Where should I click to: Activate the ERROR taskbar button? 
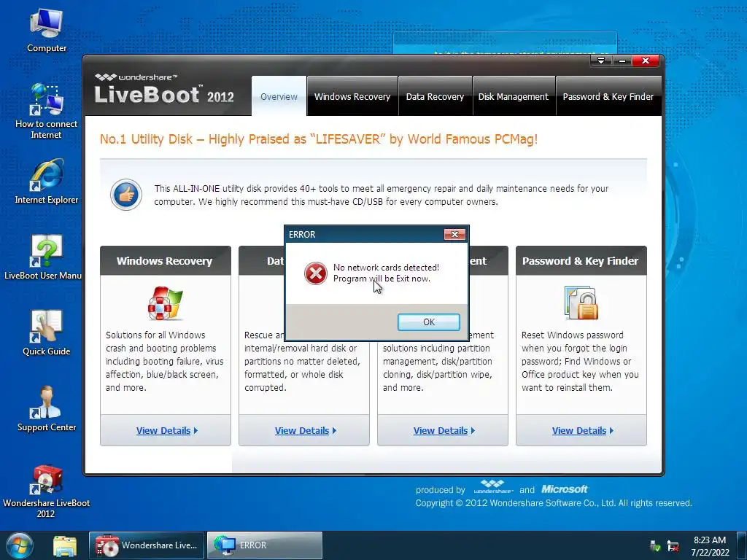[265, 545]
